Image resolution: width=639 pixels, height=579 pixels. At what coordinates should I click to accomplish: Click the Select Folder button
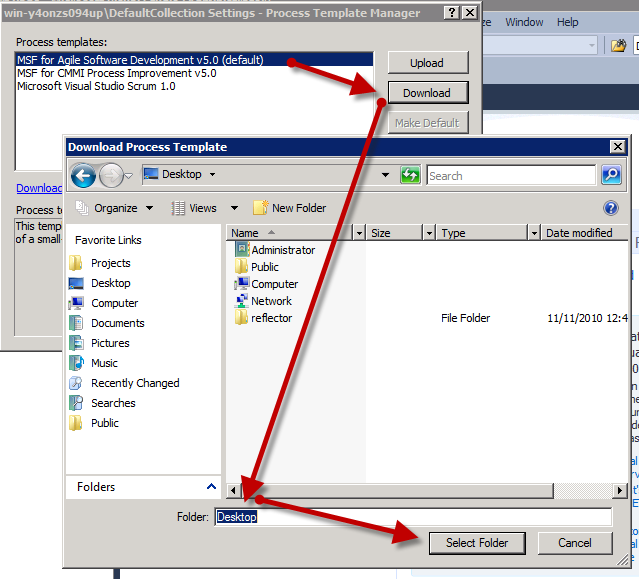click(x=477, y=543)
